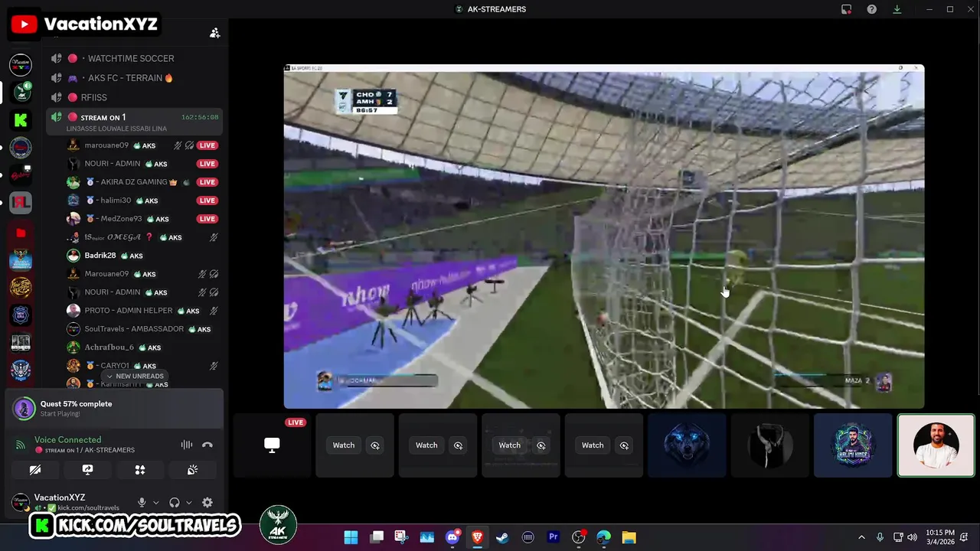
Task: Click the download icon in Discord title bar
Action: point(897,9)
